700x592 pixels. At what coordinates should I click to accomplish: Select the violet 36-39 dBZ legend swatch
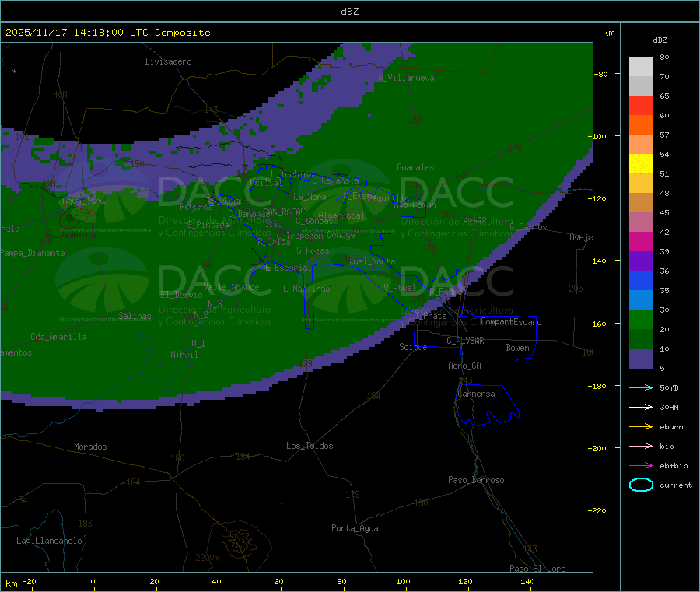[641, 261]
